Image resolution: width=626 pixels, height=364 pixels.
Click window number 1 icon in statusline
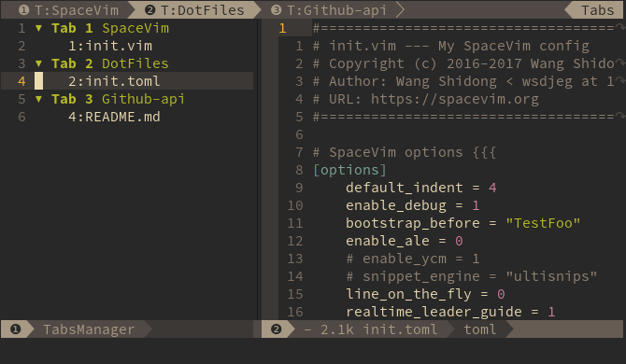pyautogui.click(x=15, y=329)
